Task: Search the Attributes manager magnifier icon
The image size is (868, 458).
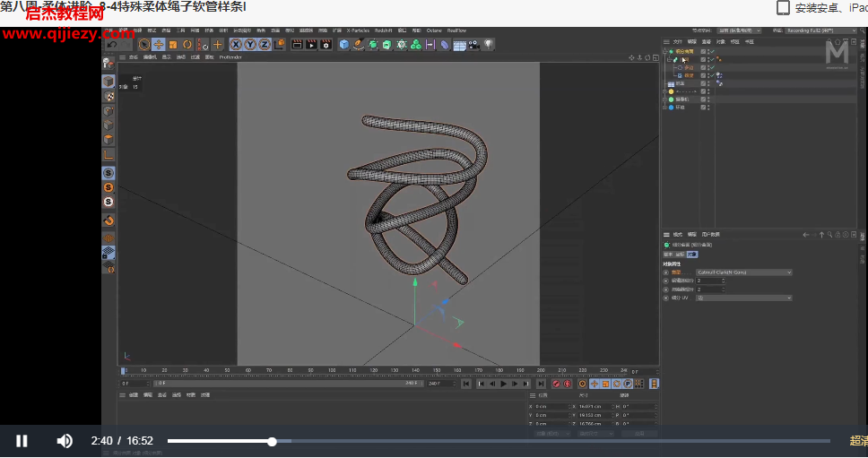Action: point(829,235)
